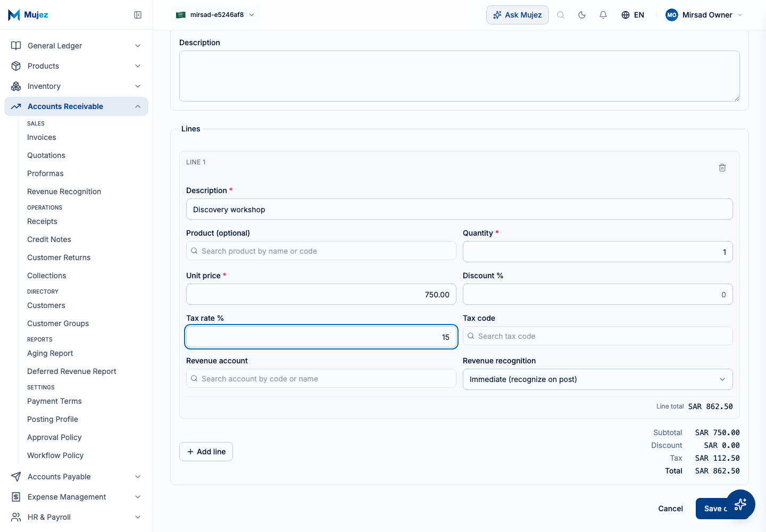The width and height of the screenshot is (766, 532).
Task: Open Invoices page
Action: 41,137
